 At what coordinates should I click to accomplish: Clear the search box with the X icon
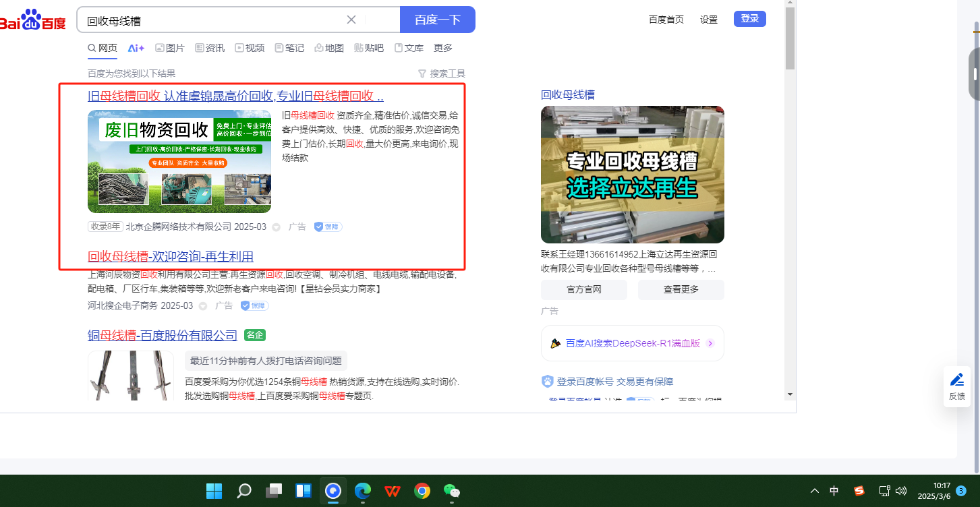click(351, 20)
